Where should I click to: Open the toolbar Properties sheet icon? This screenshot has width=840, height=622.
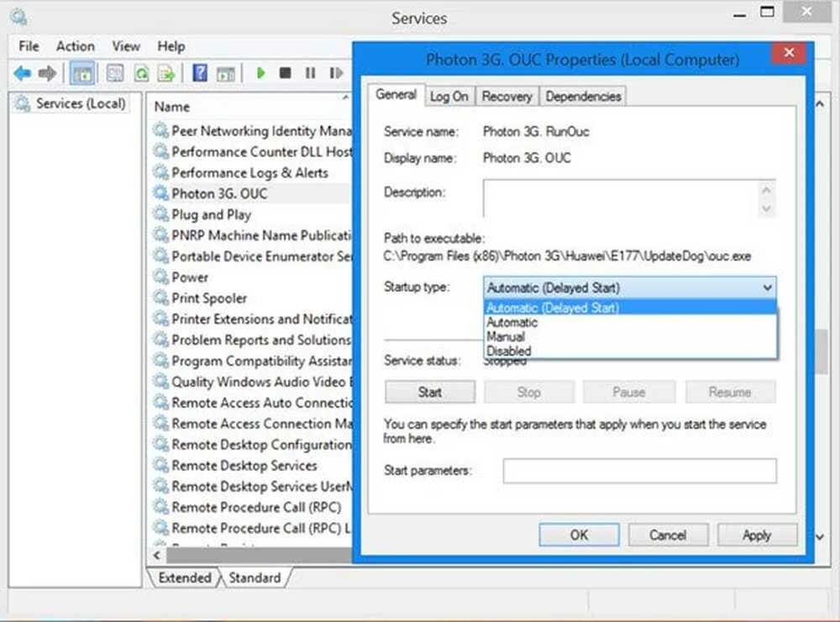(x=114, y=73)
